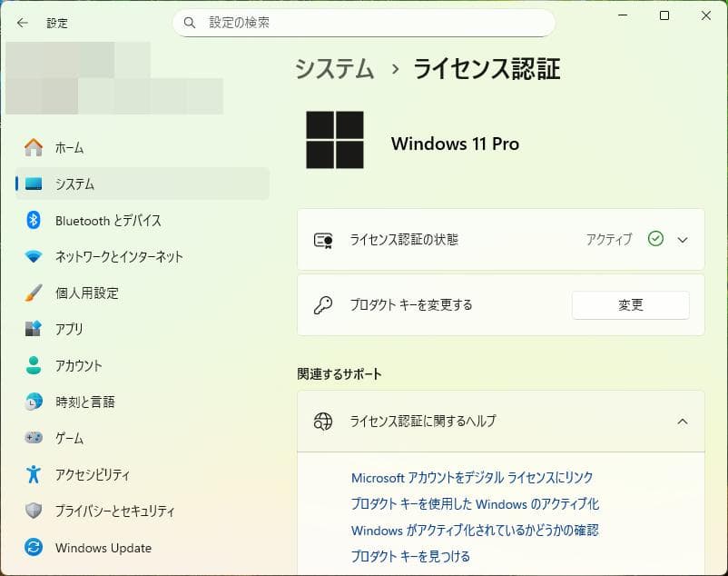
Task: Click the アクティブ status text
Action: (609, 240)
